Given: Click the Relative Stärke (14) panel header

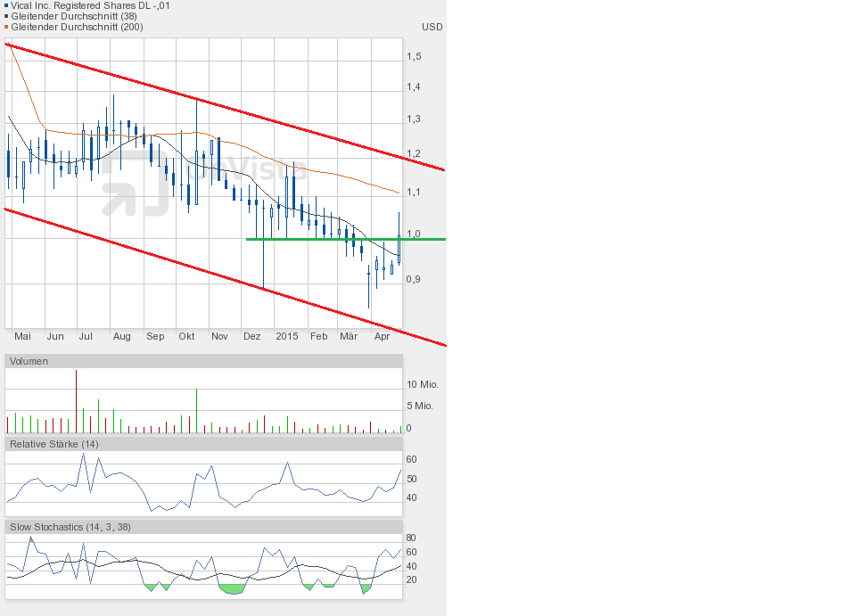Looking at the screenshot, I should pos(54,444).
